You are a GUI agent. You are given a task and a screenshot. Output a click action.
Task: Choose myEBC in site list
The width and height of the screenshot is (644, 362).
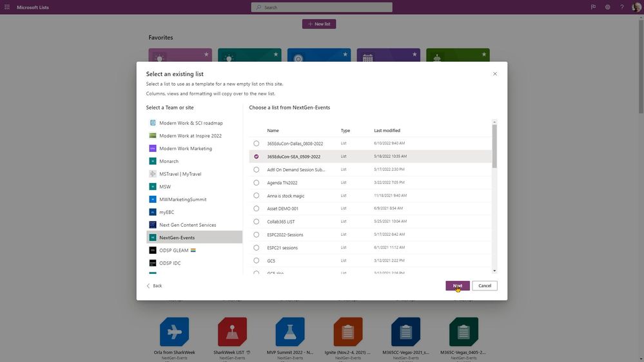coord(194,212)
